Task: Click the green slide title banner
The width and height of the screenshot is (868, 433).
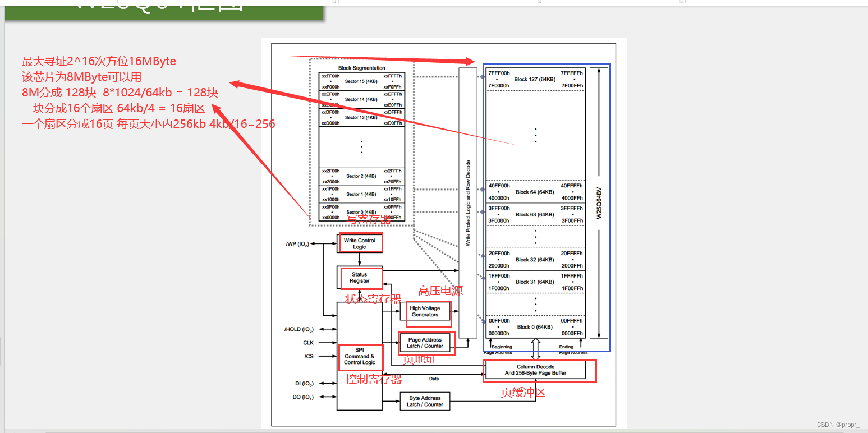Action: [163, 11]
